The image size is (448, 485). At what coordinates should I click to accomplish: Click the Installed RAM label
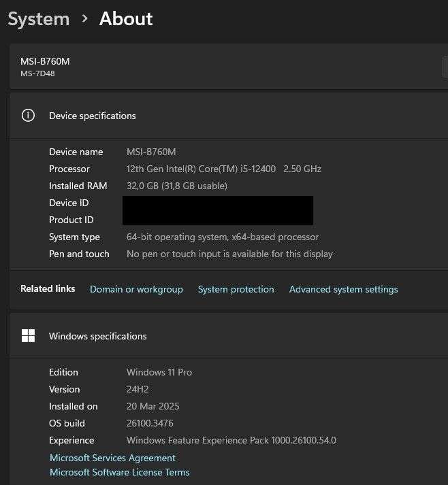(78, 186)
